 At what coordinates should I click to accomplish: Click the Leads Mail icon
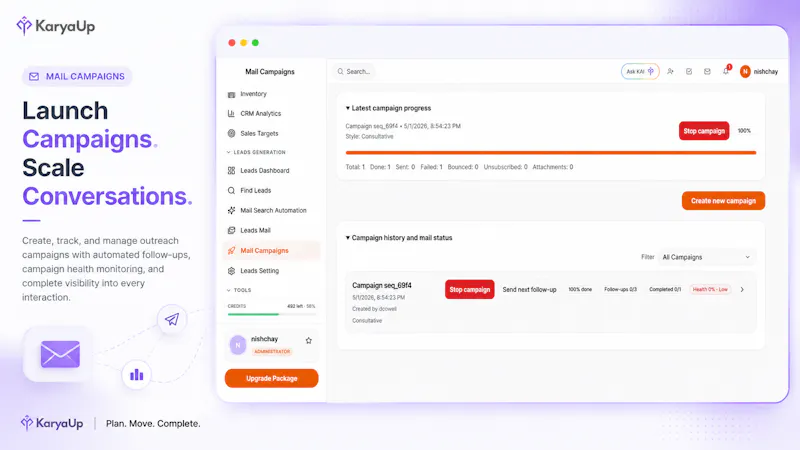[x=231, y=231]
